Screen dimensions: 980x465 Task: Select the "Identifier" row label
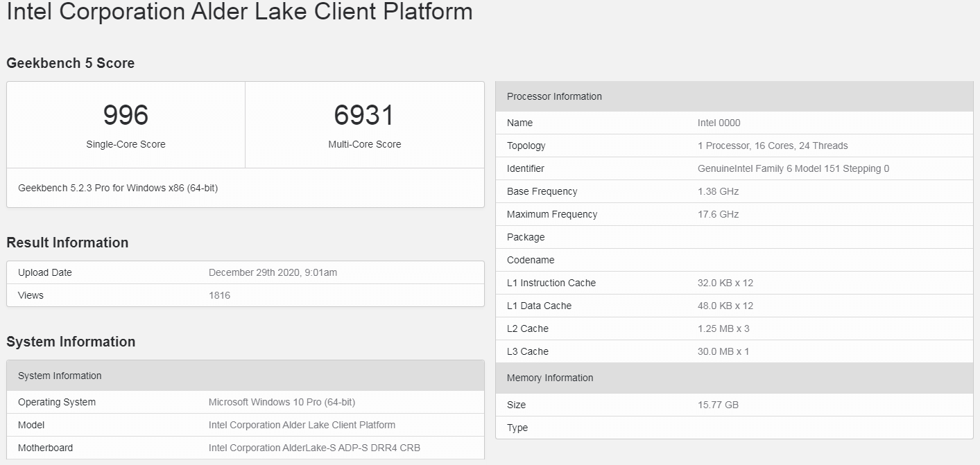pyautogui.click(x=526, y=168)
